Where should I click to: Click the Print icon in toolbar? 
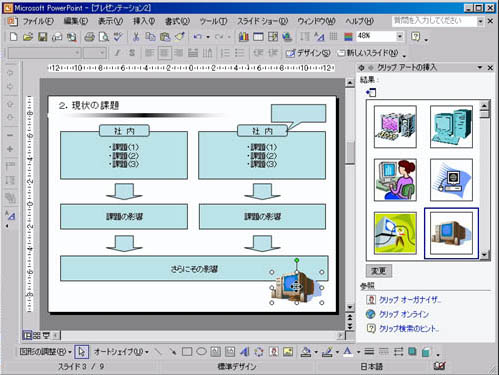pos(89,37)
